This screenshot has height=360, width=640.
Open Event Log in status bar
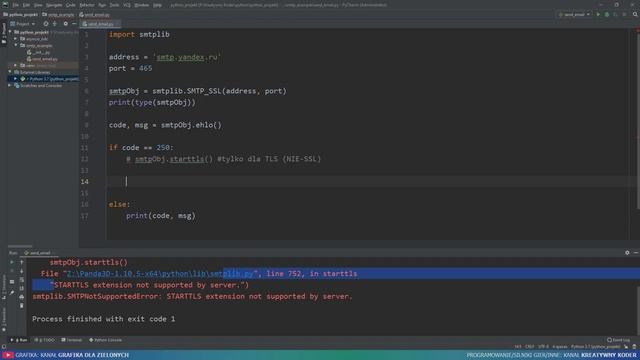618,340
